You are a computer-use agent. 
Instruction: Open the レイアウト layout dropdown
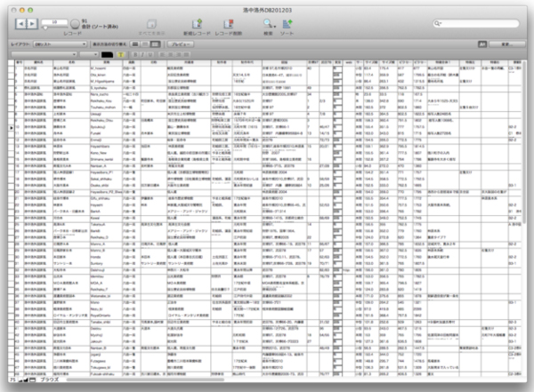(61, 44)
